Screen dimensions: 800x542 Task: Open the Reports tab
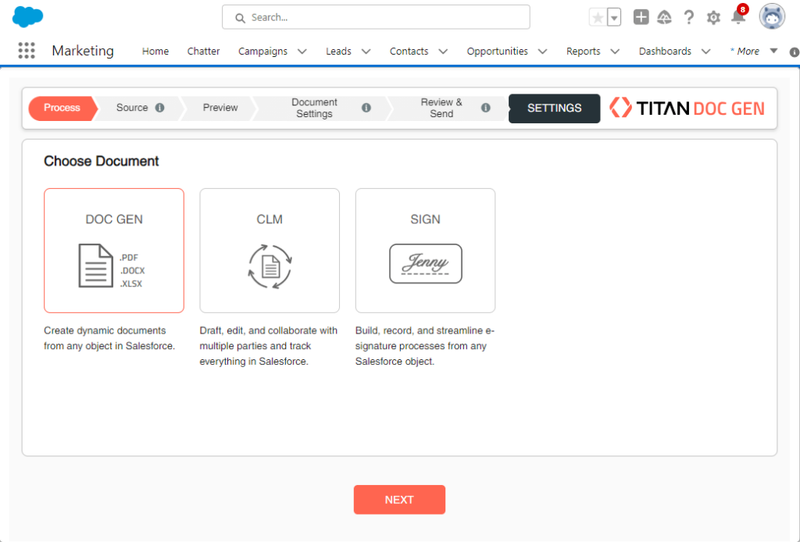click(583, 51)
